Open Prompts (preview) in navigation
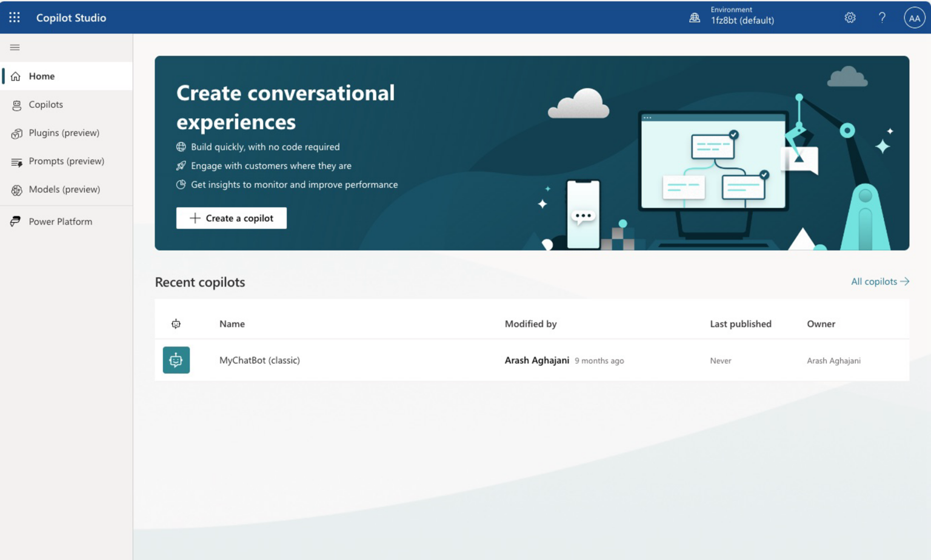The image size is (931, 560). pos(66,161)
